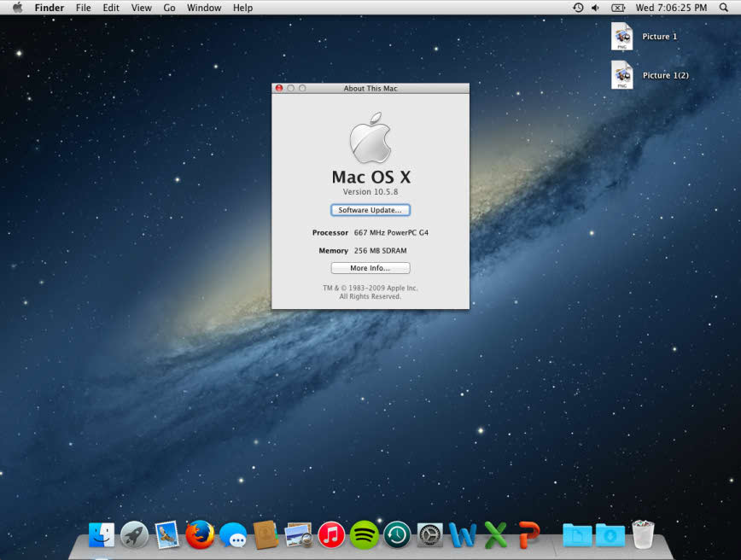This screenshot has height=560, width=741.
Task: Select Finder in the Dock
Action: [101, 535]
